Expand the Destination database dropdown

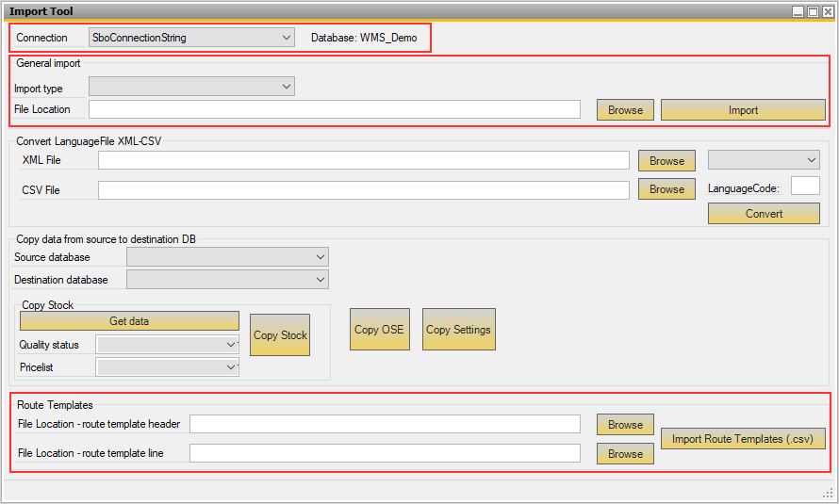(x=227, y=280)
